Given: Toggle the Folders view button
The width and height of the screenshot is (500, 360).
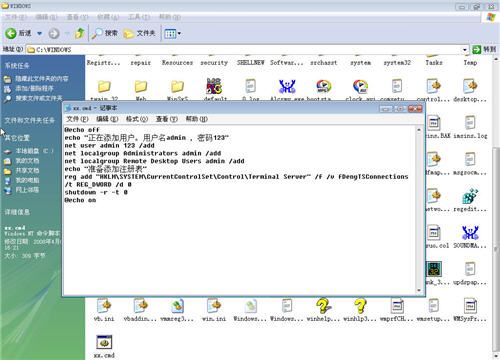Looking at the screenshot, I should point(139,33).
